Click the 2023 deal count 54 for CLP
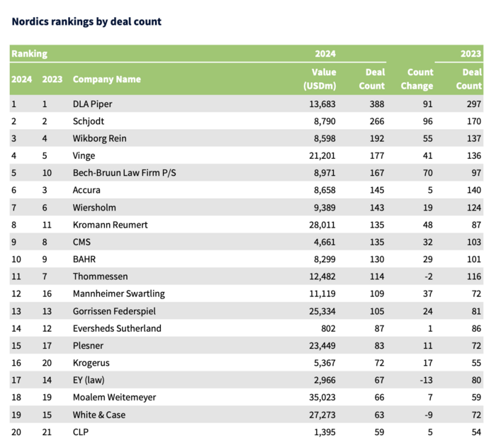This screenshot has width=496, height=448. click(x=476, y=432)
